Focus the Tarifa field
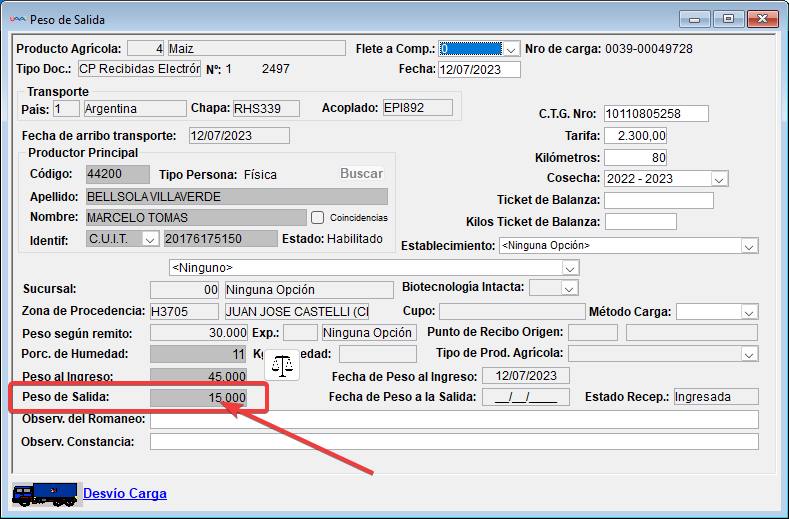 tap(636, 135)
